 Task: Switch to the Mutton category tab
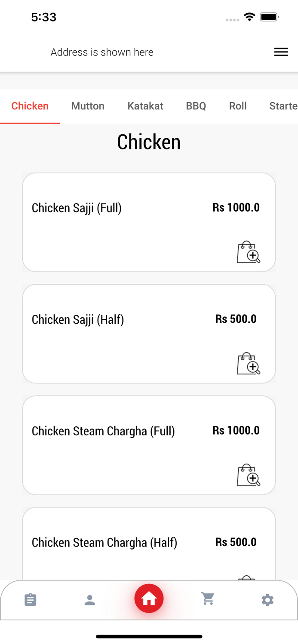88,106
